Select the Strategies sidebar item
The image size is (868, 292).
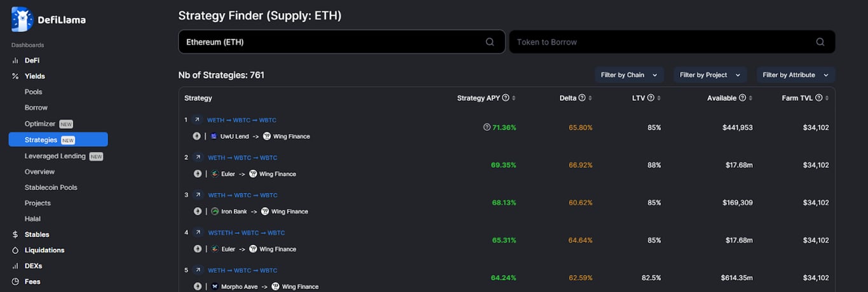pyautogui.click(x=58, y=140)
